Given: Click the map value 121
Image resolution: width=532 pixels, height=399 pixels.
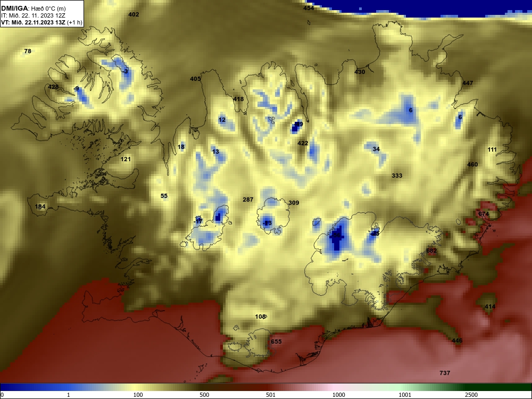Looking at the screenshot, I should 126,159.
